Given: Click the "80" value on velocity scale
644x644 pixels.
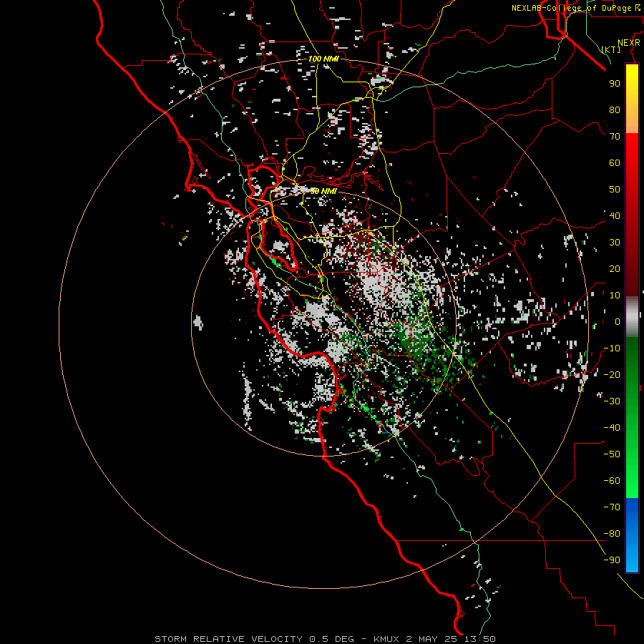Looking at the screenshot, I should click(x=615, y=109).
